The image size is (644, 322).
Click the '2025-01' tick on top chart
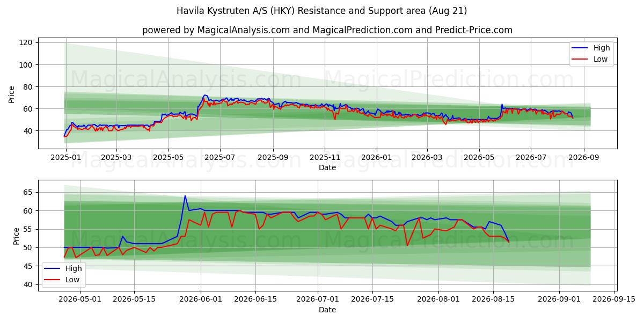(65, 158)
